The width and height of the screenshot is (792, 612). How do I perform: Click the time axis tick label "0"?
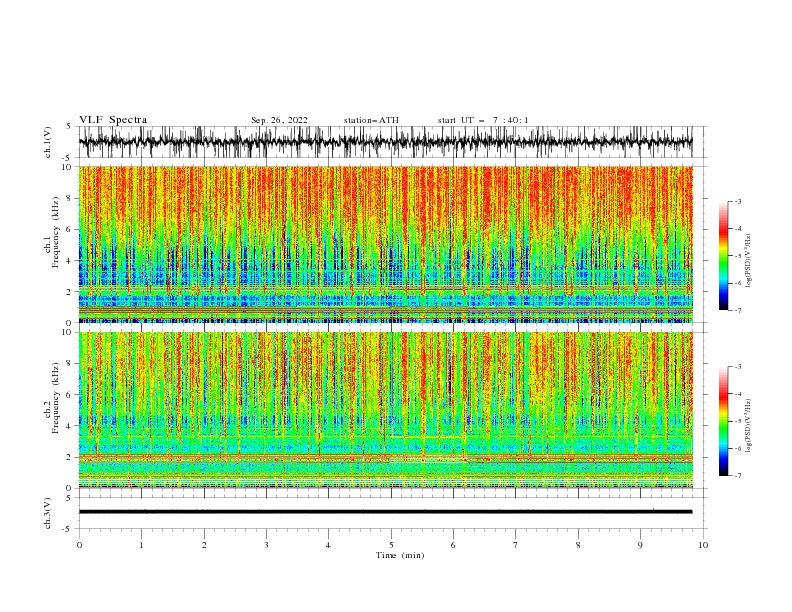[x=79, y=545]
